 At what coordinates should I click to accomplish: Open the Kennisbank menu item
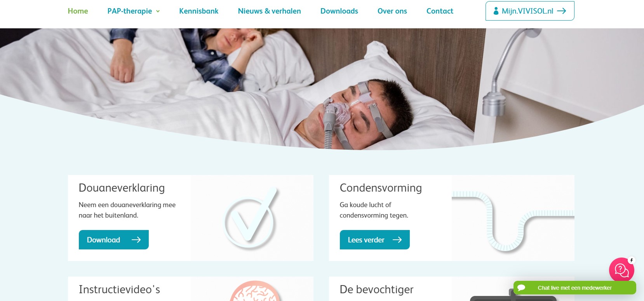pyautogui.click(x=199, y=11)
